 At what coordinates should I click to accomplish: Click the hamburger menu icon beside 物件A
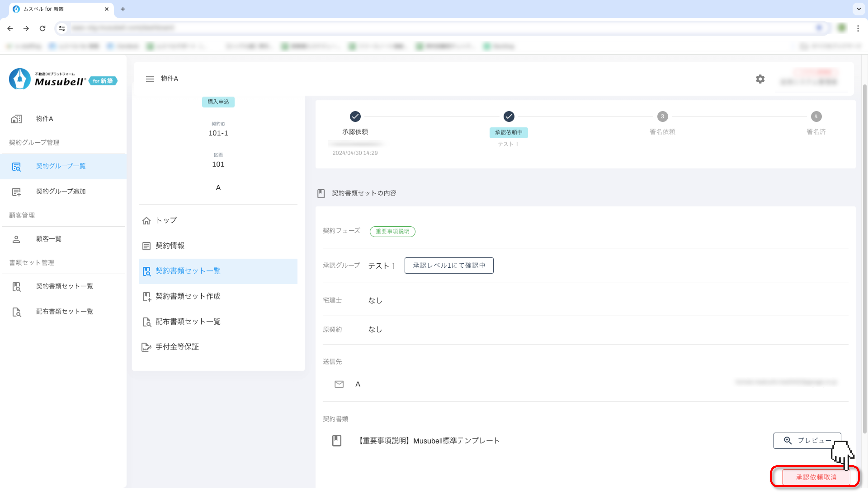[x=150, y=79]
